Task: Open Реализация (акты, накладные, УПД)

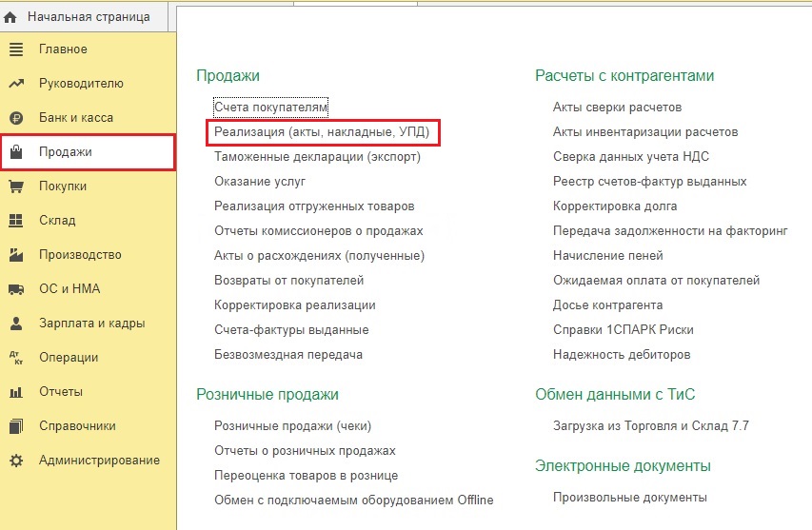Action: (322, 132)
